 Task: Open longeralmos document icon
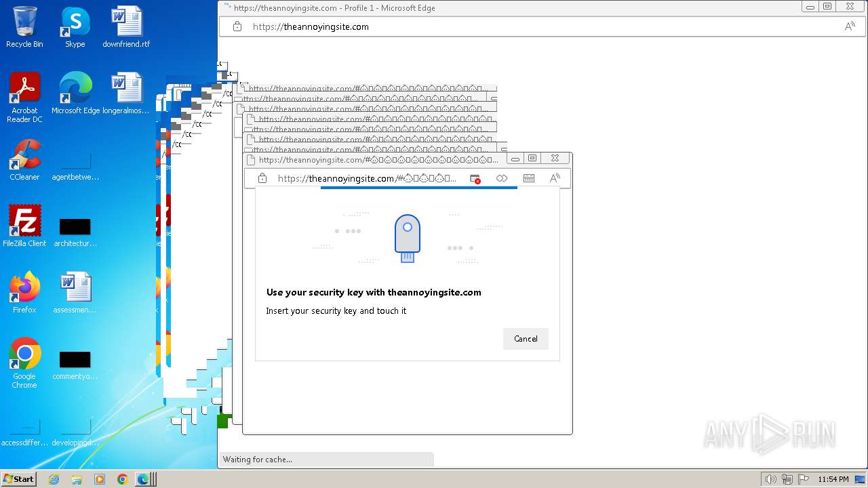[126, 94]
